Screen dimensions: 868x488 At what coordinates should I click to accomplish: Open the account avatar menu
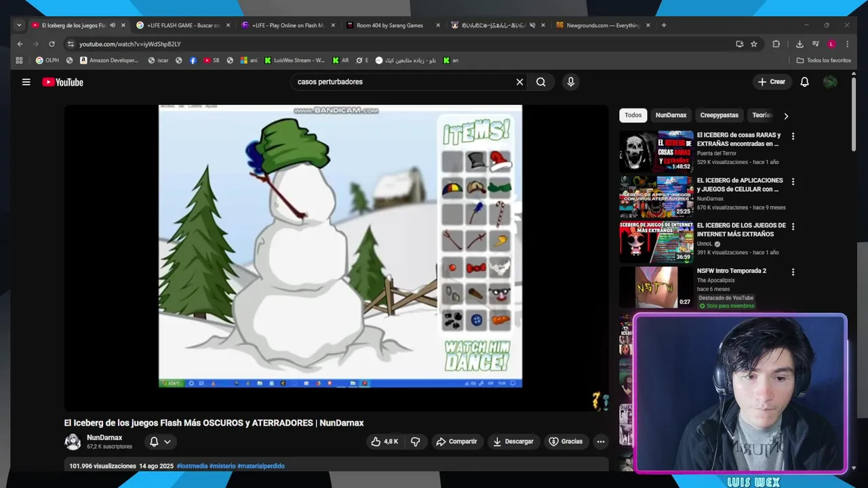(830, 82)
